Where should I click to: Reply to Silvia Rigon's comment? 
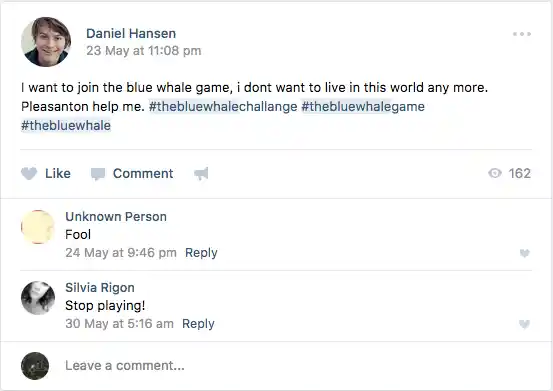coord(198,324)
